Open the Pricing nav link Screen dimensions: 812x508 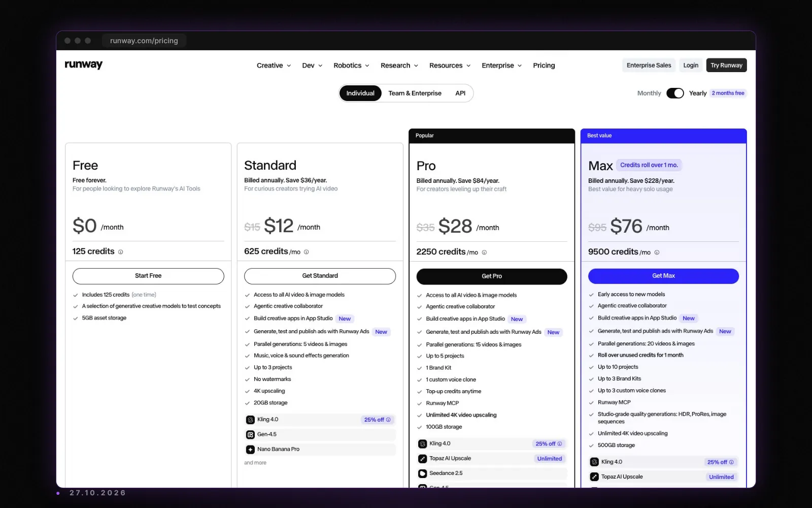[544, 66]
